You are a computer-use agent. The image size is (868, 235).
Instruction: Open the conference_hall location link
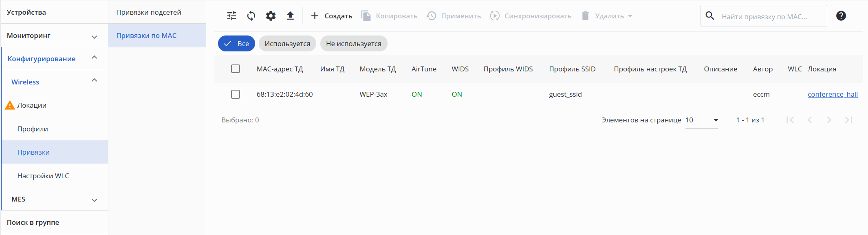pyautogui.click(x=833, y=94)
